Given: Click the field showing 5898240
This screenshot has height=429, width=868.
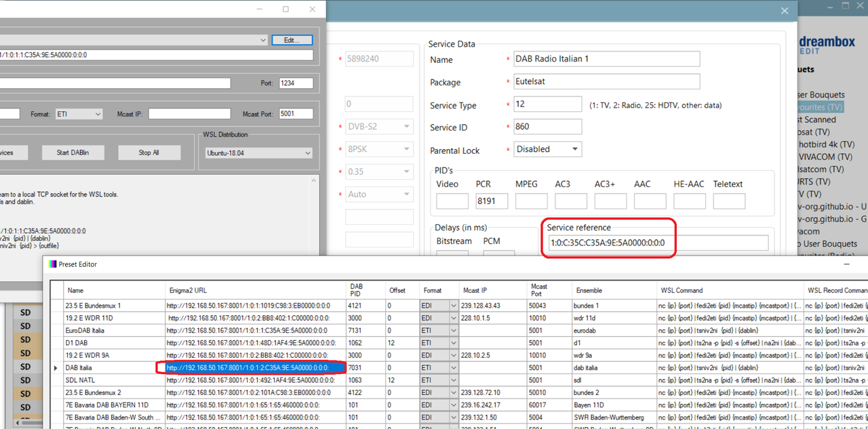Looking at the screenshot, I should 378,59.
